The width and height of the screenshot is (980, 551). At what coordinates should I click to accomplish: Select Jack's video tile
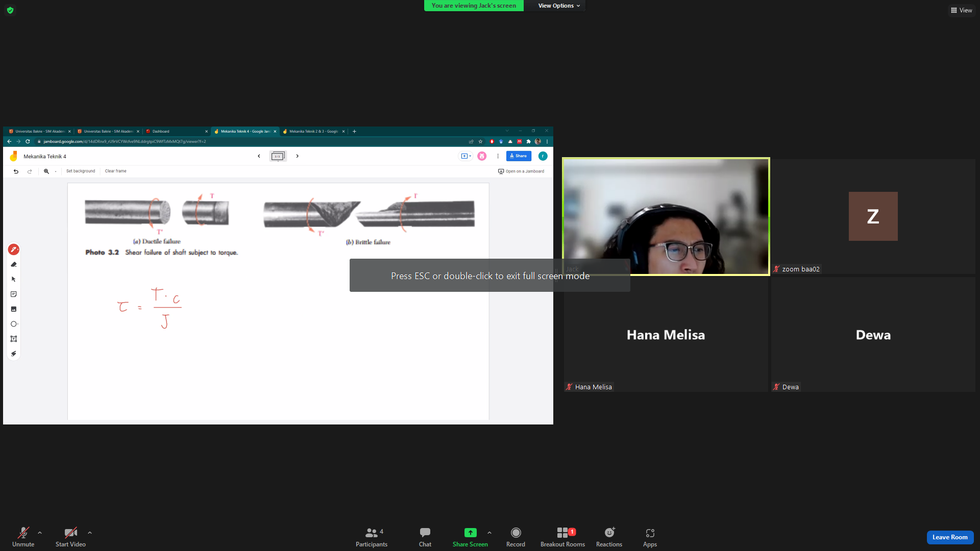[666, 216]
